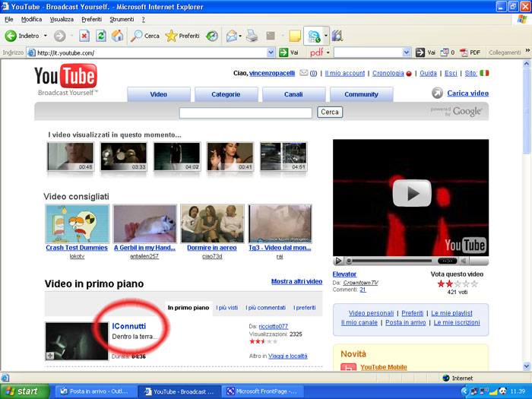Open Preferiti star toolbar button
This screenshot has width=532, height=399.
click(x=182, y=36)
